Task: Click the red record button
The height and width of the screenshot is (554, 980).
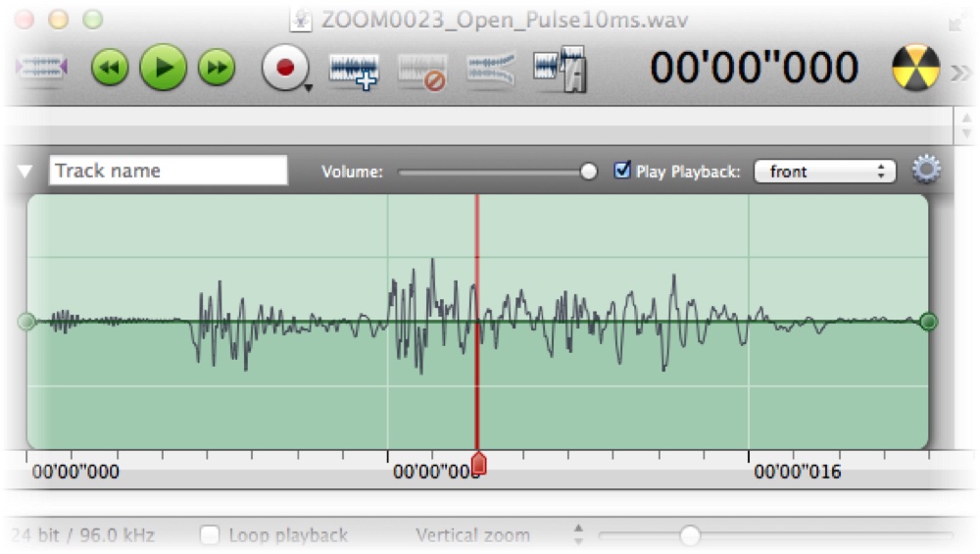Action: [285, 67]
